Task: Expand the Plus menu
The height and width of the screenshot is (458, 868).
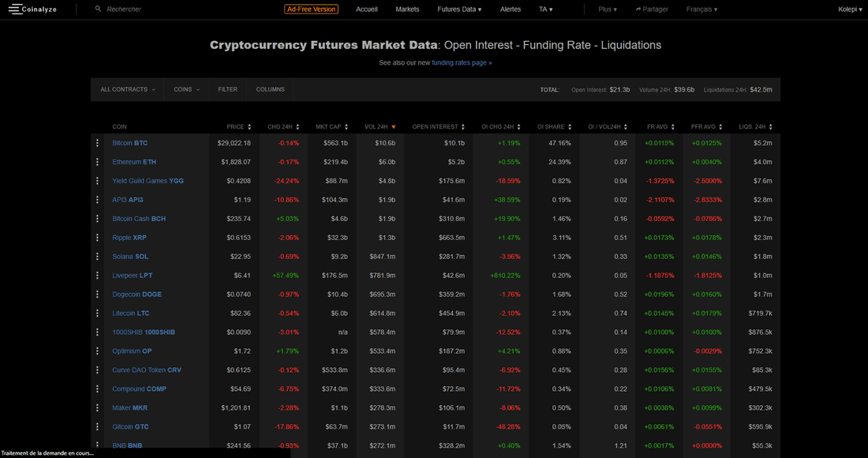Action: (x=608, y=9)
